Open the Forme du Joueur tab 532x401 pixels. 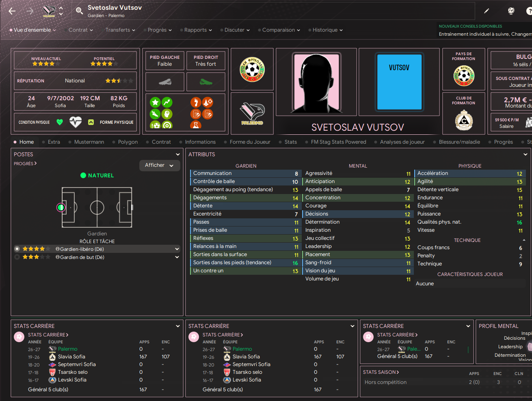coord(250,142)
